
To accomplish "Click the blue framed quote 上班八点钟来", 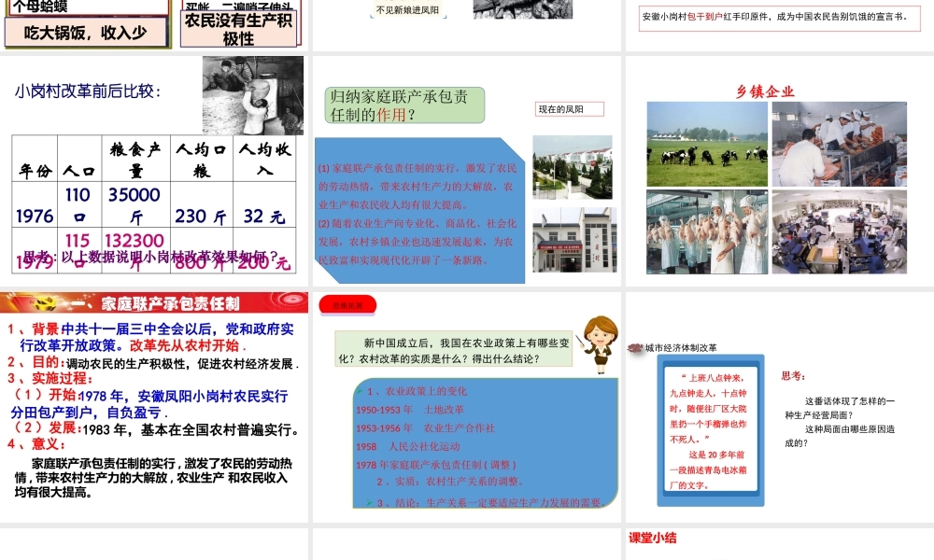I will [711, 430].
